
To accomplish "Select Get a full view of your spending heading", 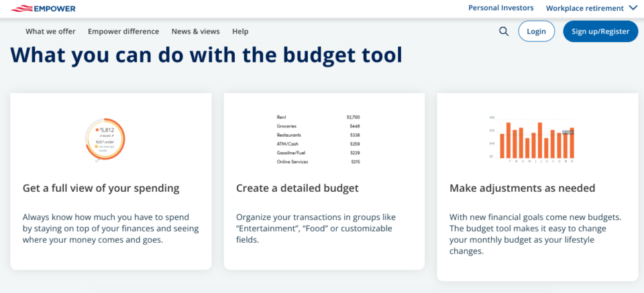I will pyautogui.click(x=101, y=188).
